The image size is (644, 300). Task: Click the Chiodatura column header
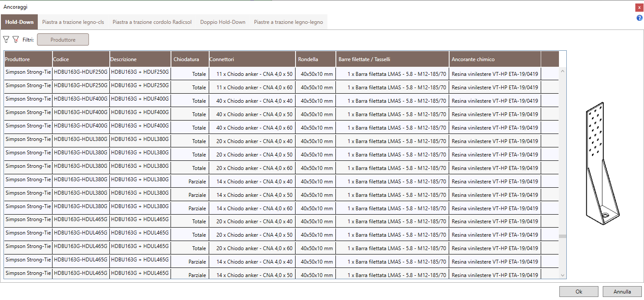[190, 59]
